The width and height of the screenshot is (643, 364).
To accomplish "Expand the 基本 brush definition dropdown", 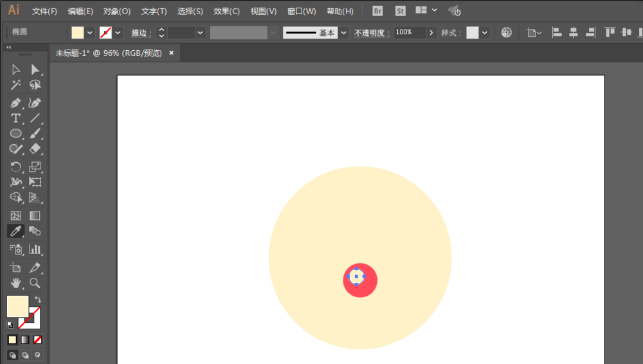I will 344,33.
